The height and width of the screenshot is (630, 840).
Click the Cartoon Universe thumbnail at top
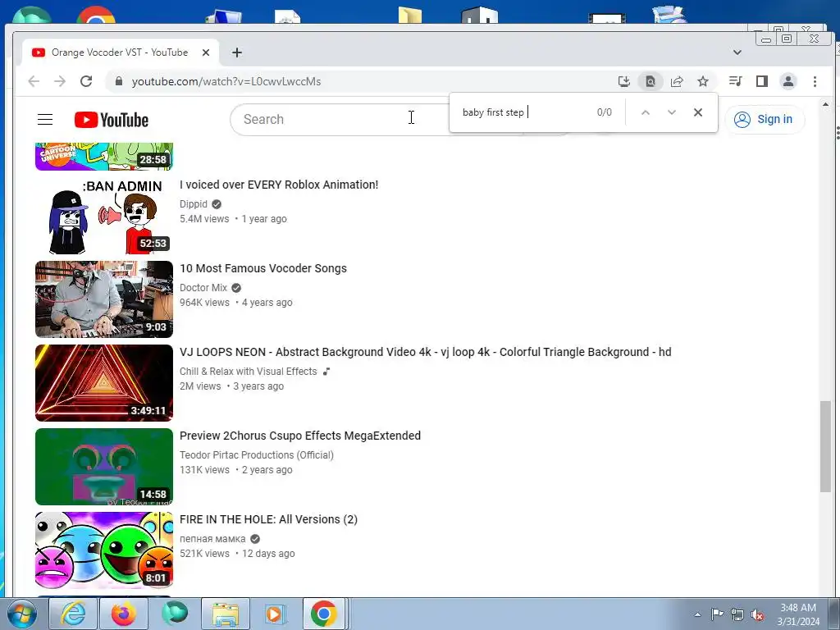104,157
